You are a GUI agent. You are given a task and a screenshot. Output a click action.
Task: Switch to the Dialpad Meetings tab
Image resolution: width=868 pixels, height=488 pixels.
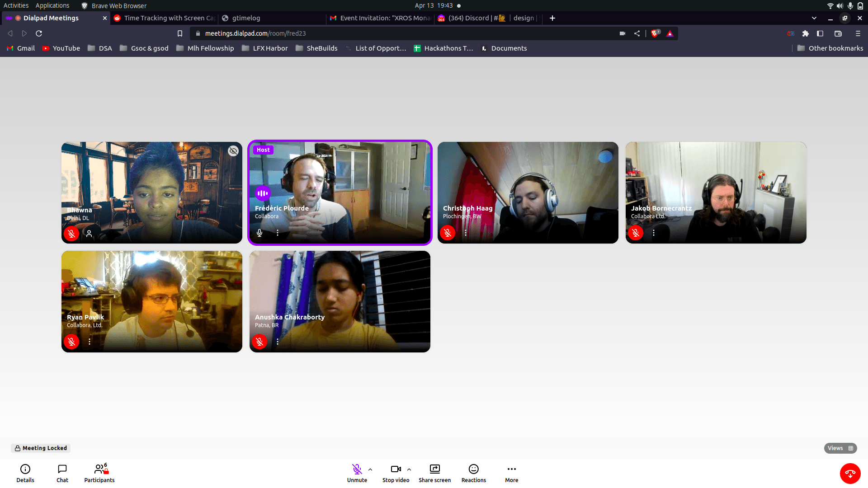[x=57, y=18]
